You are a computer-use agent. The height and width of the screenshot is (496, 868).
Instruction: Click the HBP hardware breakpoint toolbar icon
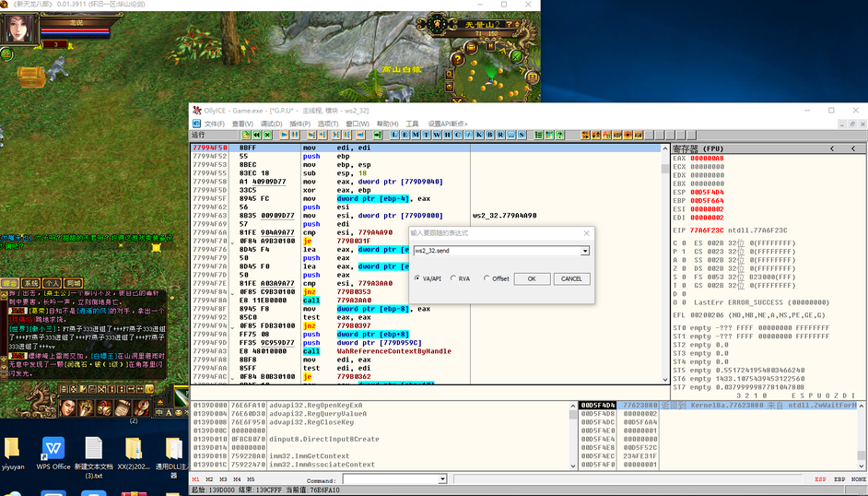(617, 135)
